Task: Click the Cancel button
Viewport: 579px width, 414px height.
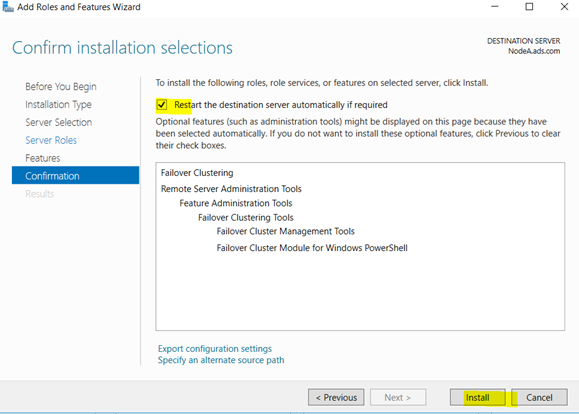Action: coord(539,397)
